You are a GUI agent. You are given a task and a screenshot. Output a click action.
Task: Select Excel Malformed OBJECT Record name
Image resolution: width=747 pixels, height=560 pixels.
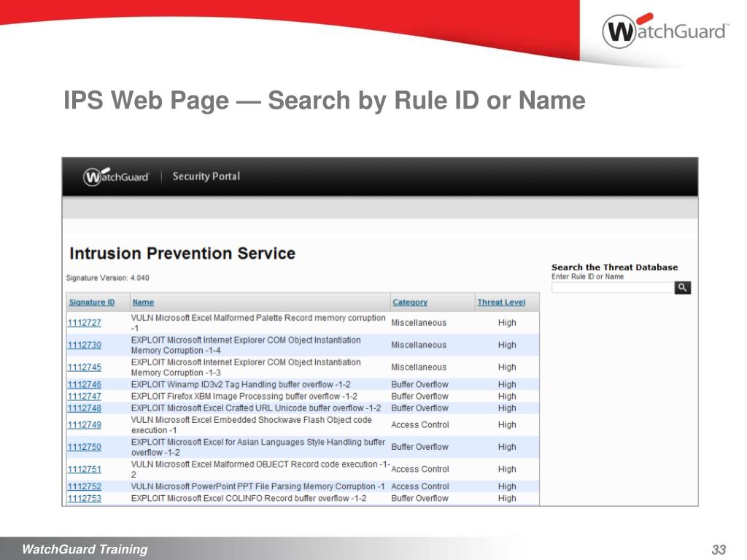pyautogui.click(x=260, y=469)
